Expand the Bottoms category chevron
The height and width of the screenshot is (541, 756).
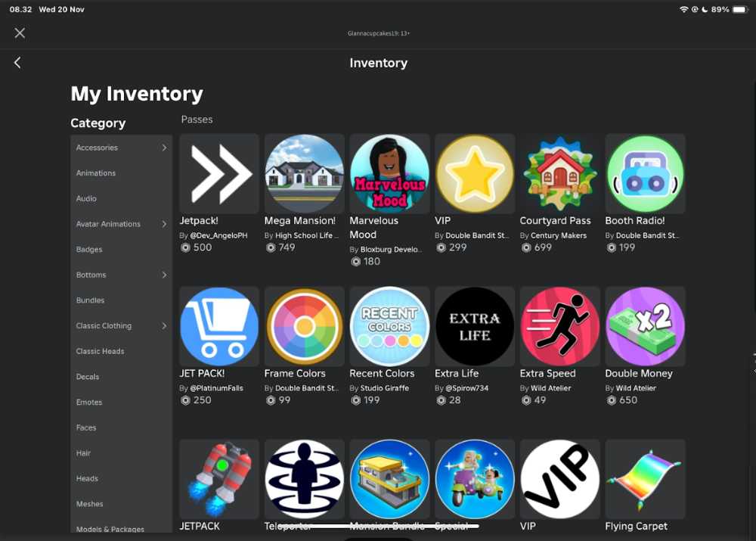(x=164, y=275)
